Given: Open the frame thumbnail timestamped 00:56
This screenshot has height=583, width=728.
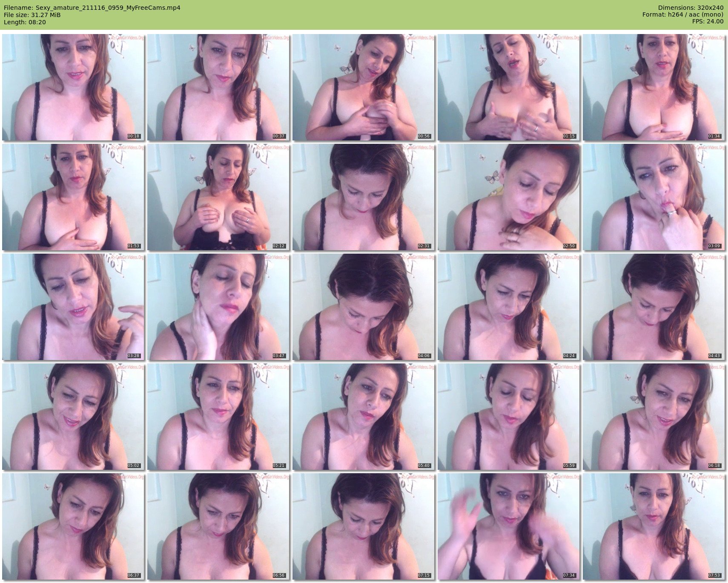Looking at the screenshot, I should click(364, 87).
